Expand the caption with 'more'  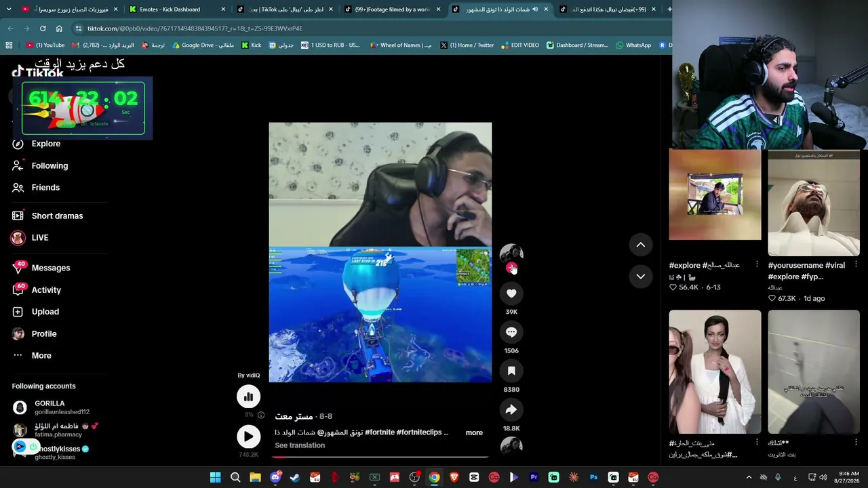click(x=474, y=432)
